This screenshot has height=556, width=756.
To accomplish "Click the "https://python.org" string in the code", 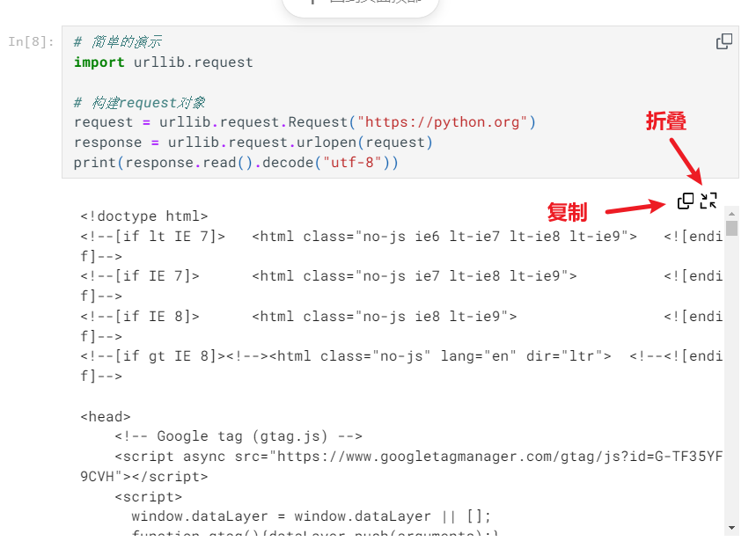I will pyautogui.click(x=442, y=122).
